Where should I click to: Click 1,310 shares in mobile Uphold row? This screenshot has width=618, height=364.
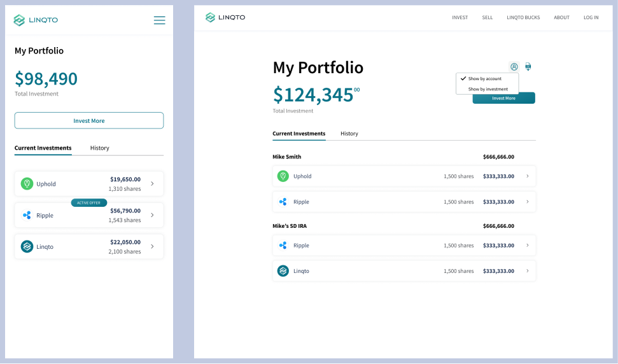125,189
